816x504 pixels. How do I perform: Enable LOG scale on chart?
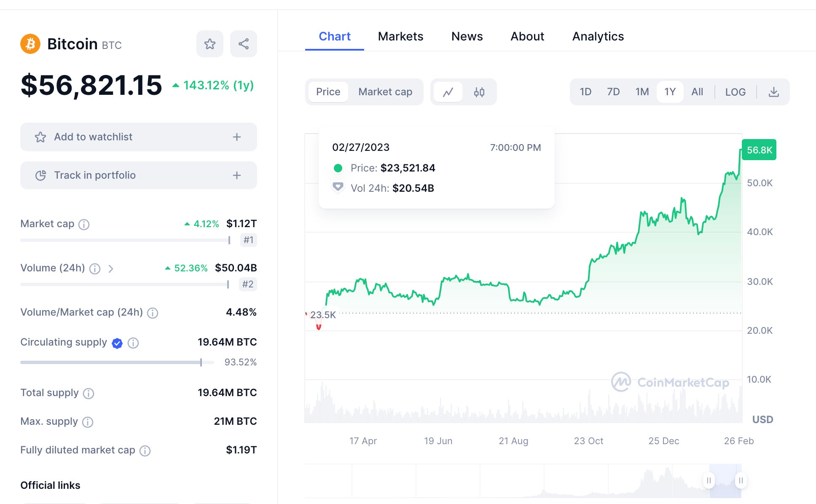[x=735, y=92]
